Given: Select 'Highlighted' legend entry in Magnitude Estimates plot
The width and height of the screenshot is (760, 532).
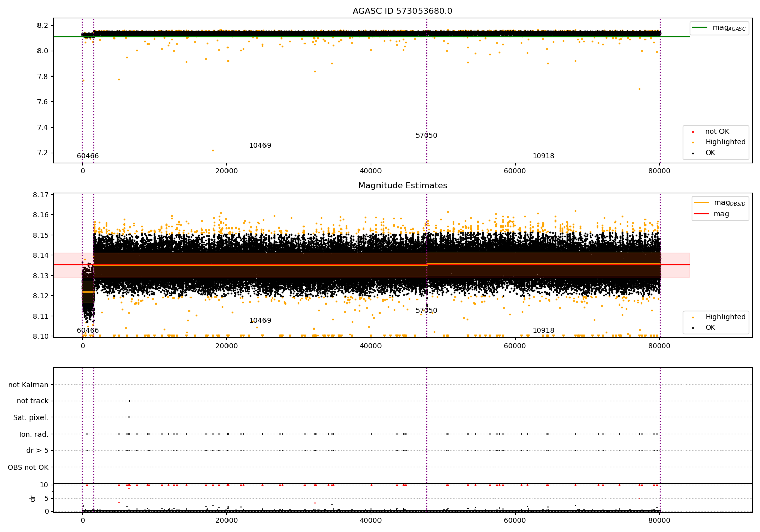Looking at the screenshot, I should (x=725, y=317).
